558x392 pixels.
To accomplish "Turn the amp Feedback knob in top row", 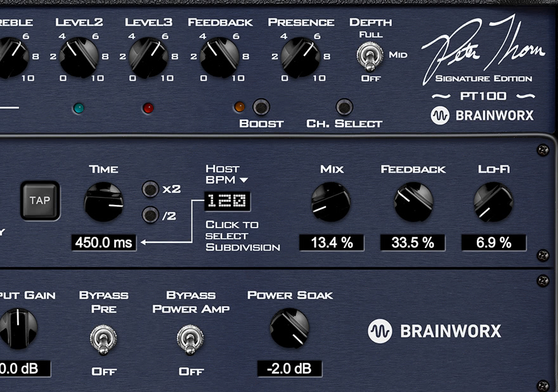I will [219, 57].
